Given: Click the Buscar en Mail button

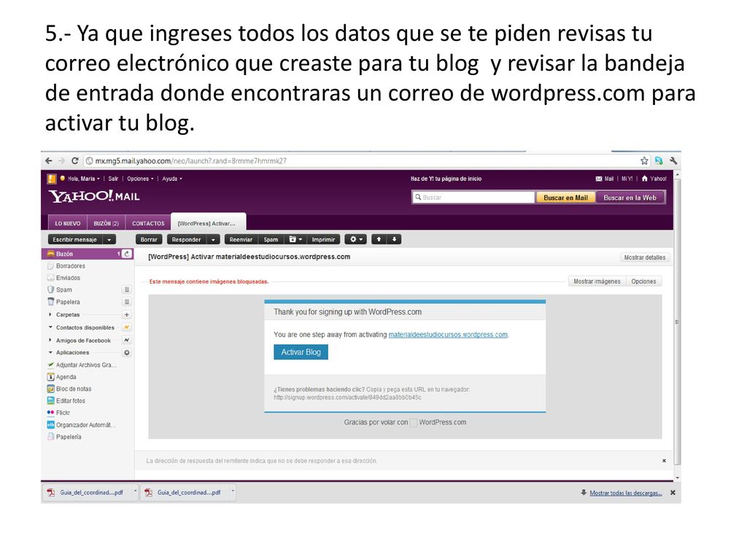Looking at the screenshot, I should tap(565, 198).
